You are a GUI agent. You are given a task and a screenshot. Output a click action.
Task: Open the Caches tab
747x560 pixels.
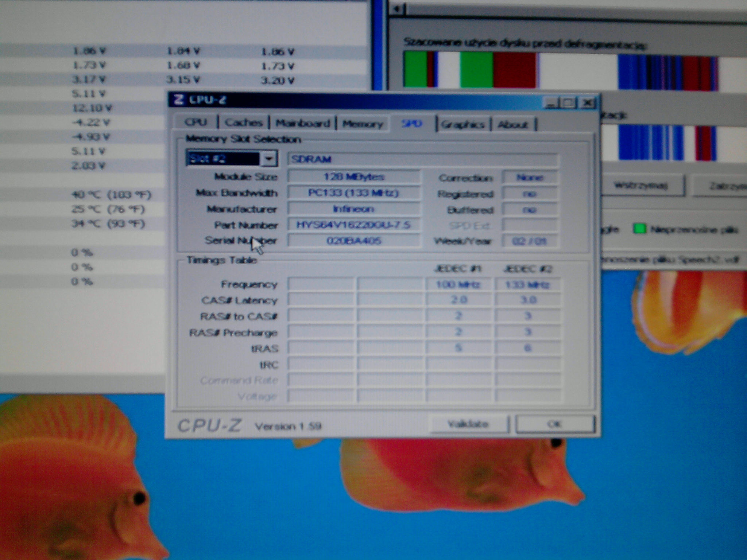(x=243, y=122)
